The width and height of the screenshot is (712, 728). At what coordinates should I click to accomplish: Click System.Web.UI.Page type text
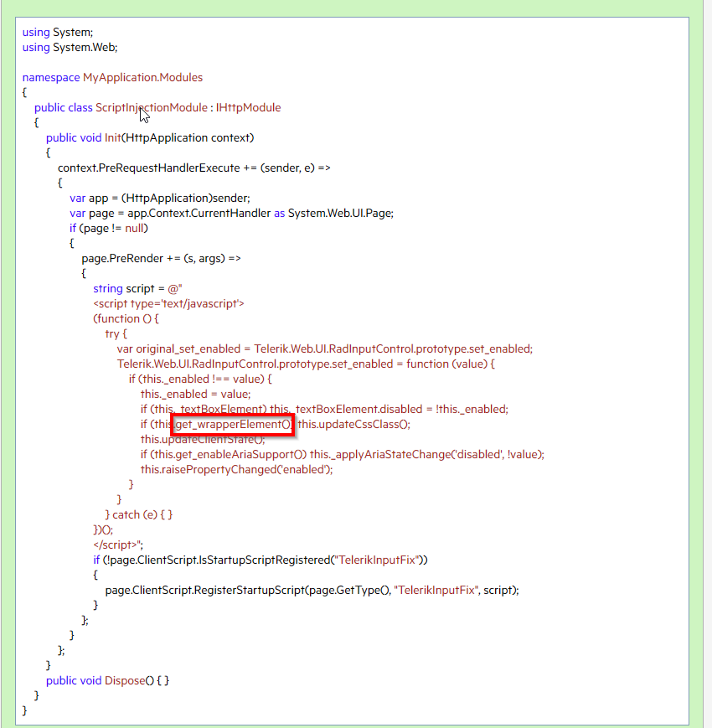click(x=340, y=213)
